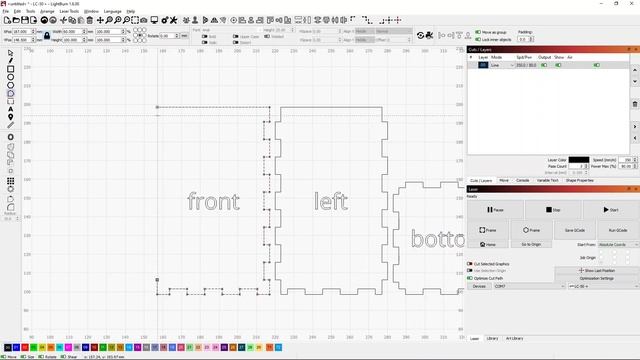The height and width of the screenshot is (360, 640).
Task: Click the New file icon
Action: coord(7,20)
